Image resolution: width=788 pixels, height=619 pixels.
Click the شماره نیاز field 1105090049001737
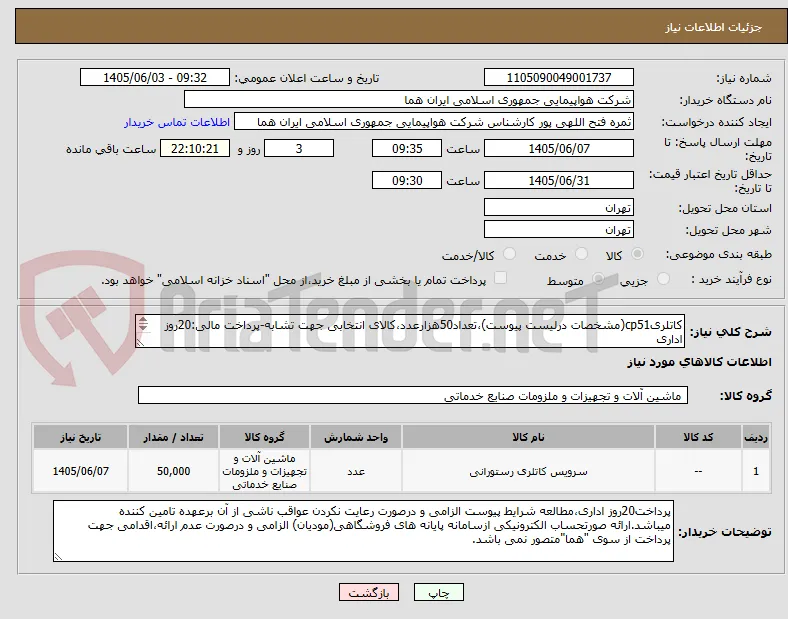click(x=558, y=77)
